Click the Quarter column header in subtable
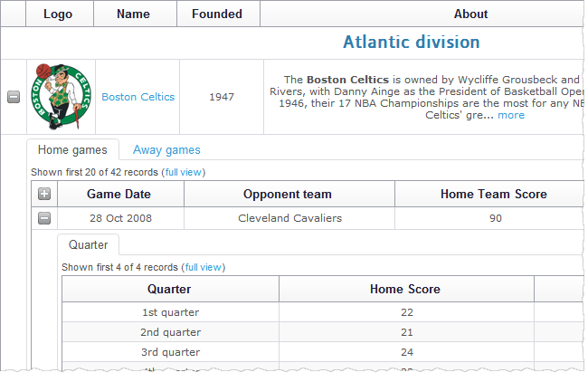 [x=169, y=290]
